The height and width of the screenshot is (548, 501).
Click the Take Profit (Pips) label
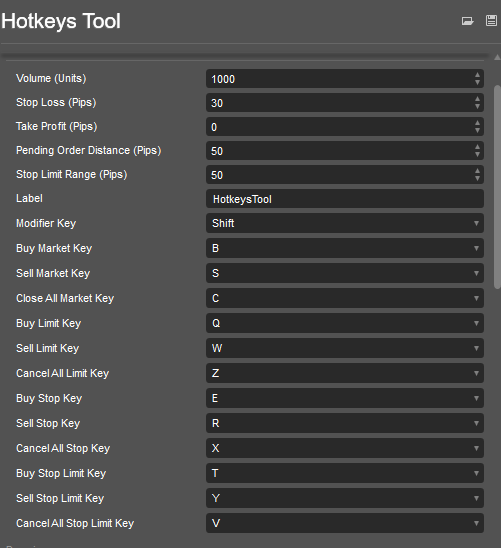pyautogui.click(x=57, y=126)
